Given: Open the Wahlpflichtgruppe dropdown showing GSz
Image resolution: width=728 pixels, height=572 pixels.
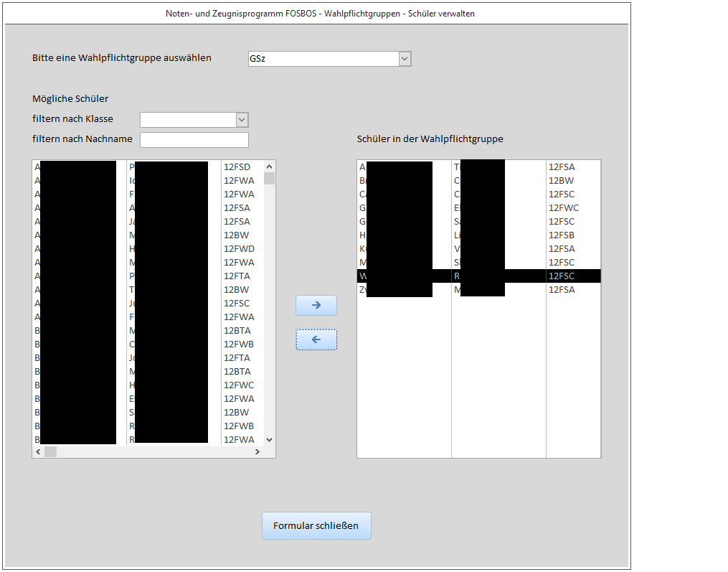Looking at the screenshot, I should [x=405, y=59].
